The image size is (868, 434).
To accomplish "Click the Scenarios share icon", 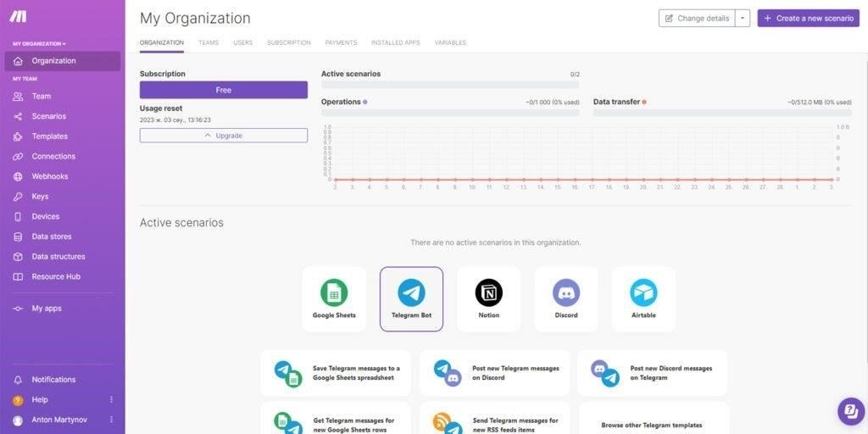I will point(18,116).
